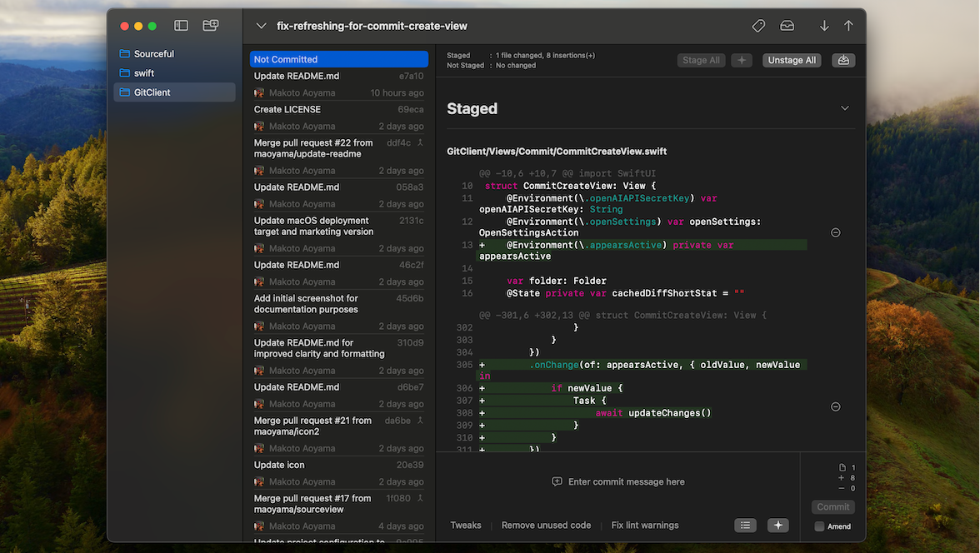Click the Unstage All button
980x553 pixels.
tap(791, 60)
